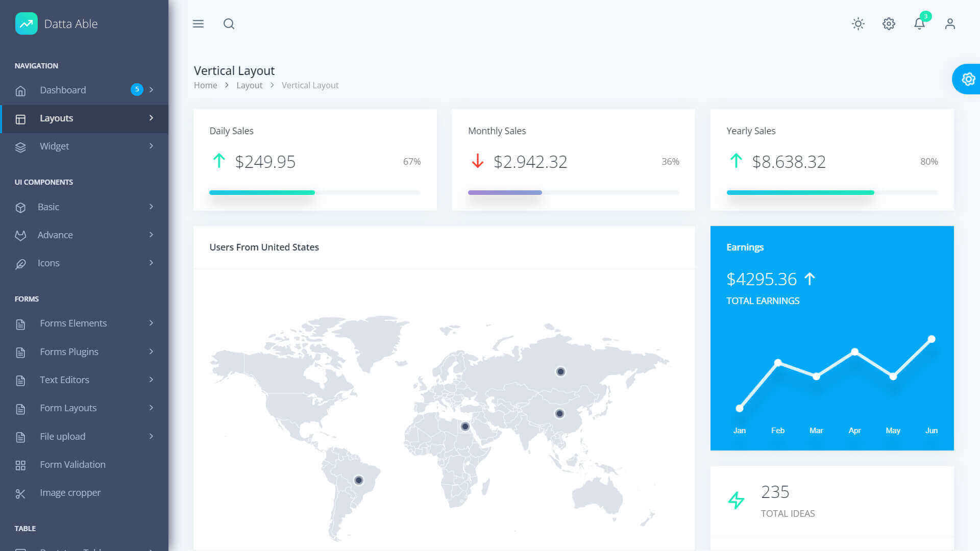Open the user profile icon
This screenshot has height=551, width=980.
[950, 24]
